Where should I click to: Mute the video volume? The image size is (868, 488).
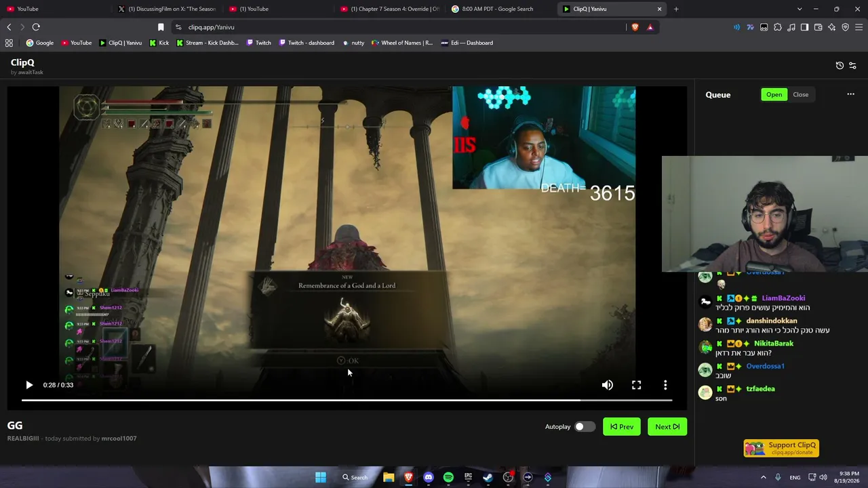tap(608, 385)
